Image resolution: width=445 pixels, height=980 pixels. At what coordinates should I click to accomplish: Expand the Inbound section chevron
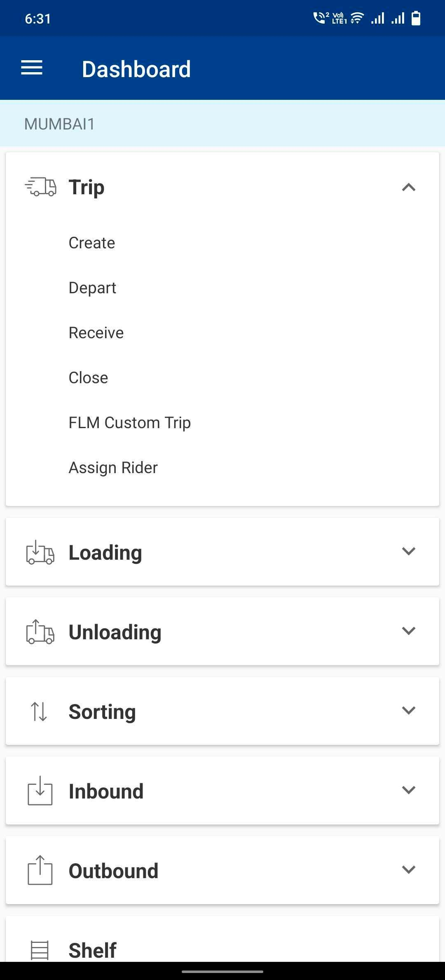click(408, 790)
